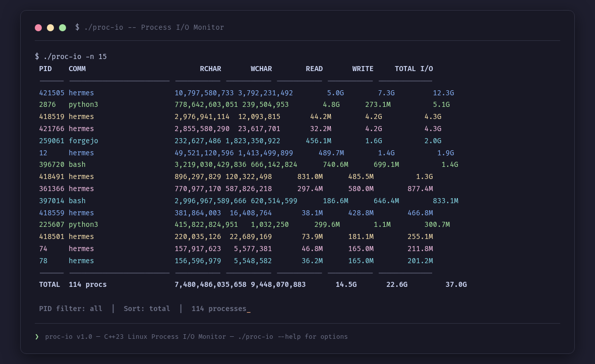
Task: Click 'Sort: total' status entry
Action: [147, 309]
